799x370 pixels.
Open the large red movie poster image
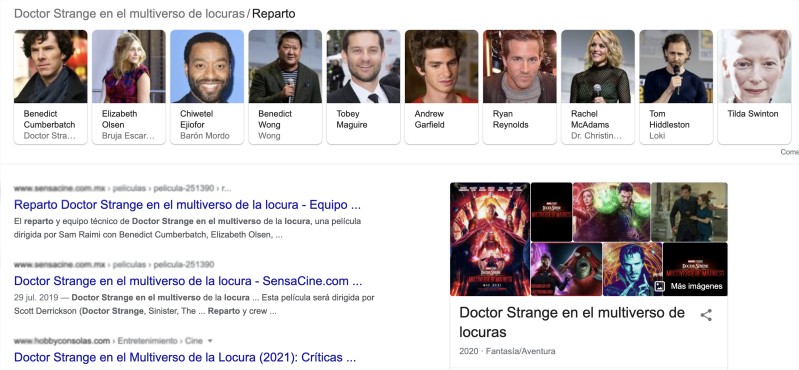coord(490,239)
